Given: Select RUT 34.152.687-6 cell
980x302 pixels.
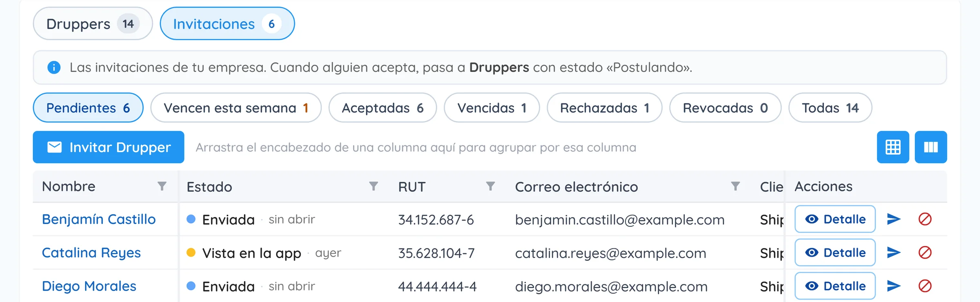Looking at the screenshot, I should point(436,220).
